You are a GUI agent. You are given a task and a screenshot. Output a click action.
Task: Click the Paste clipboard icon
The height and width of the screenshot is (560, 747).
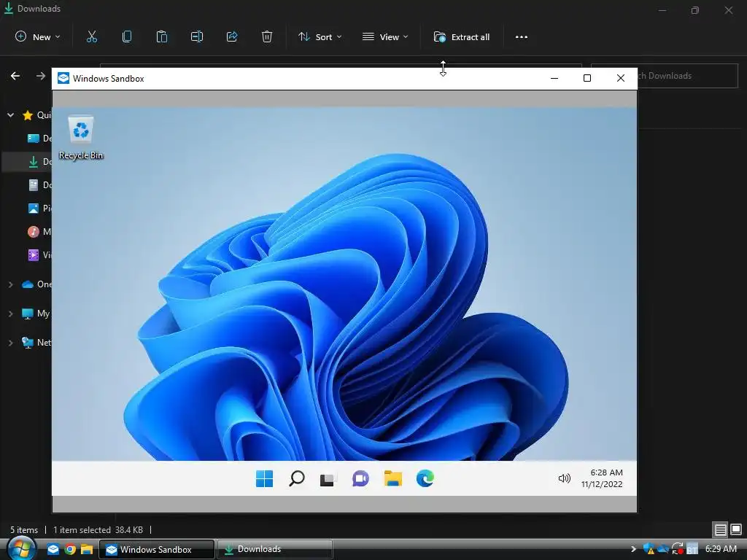point(162,36)
